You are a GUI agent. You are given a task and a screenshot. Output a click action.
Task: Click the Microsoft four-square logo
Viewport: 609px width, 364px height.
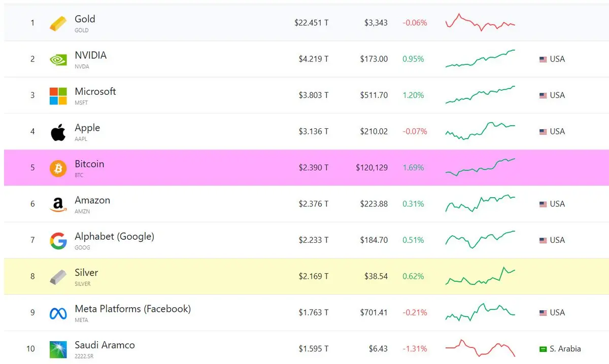(58, 96)
